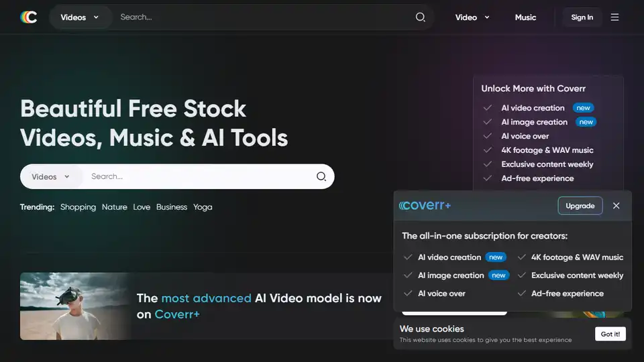Accept cookies with Got it! button
This screenshot has width=644, height=362.
[x=610, y=334]
